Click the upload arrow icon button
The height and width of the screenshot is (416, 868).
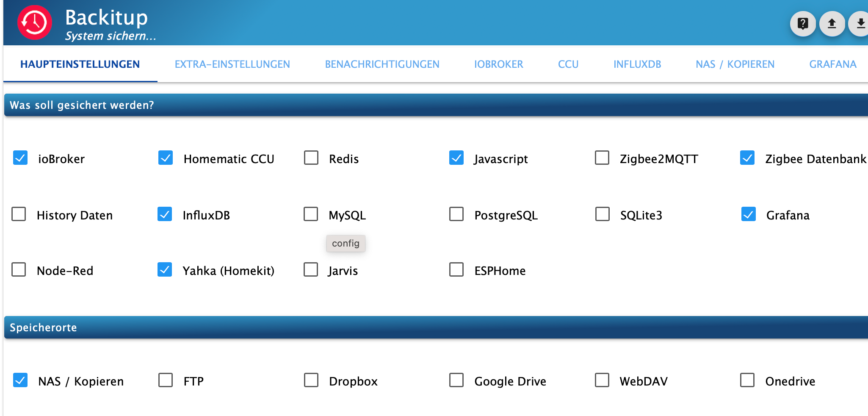(832, 24)
